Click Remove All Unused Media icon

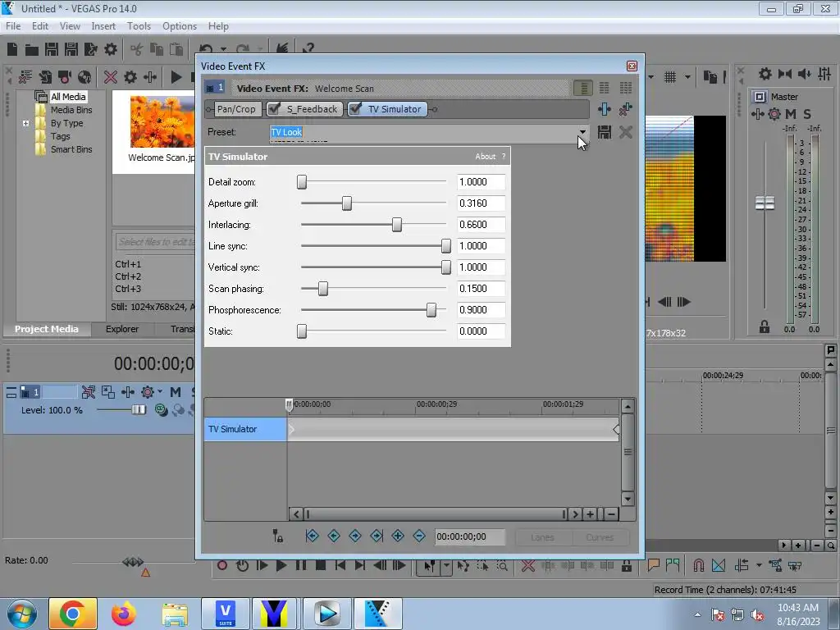pos(25,77)
